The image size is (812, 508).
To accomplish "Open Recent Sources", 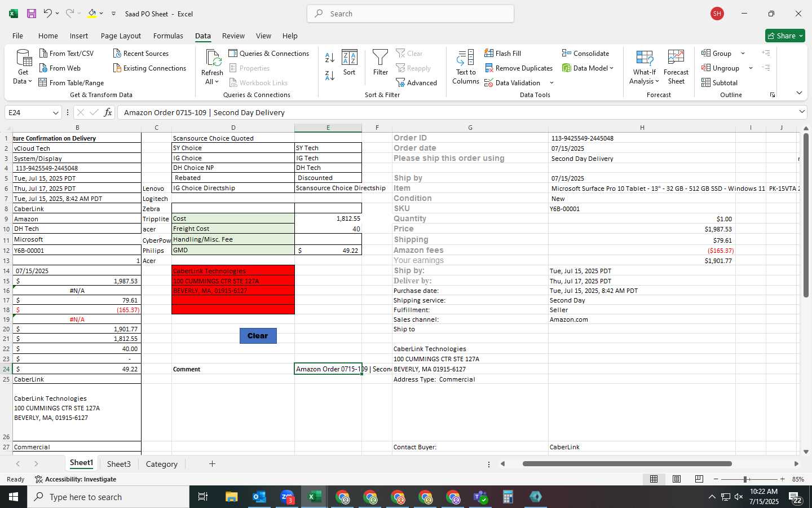I will 141,53.
